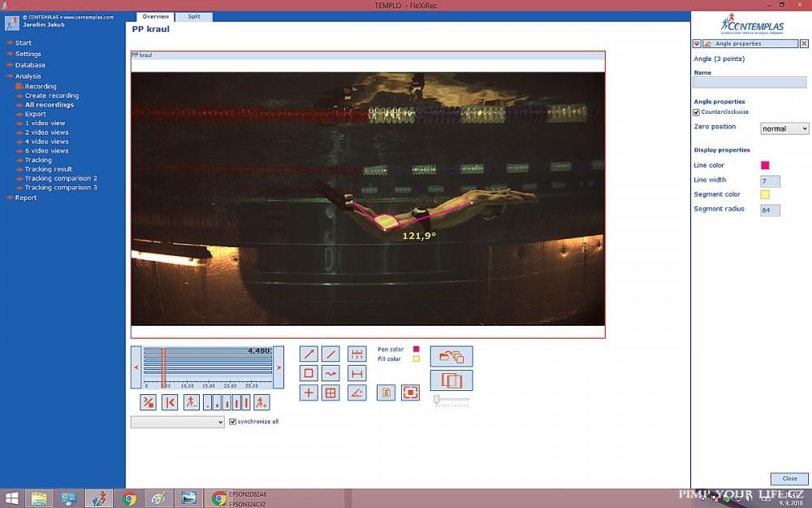Image resolution: width=812 pixels, height=508 pixels.
Task: Click the user avatar icon by Jarolim Jakub
Action: click(12, 22)
